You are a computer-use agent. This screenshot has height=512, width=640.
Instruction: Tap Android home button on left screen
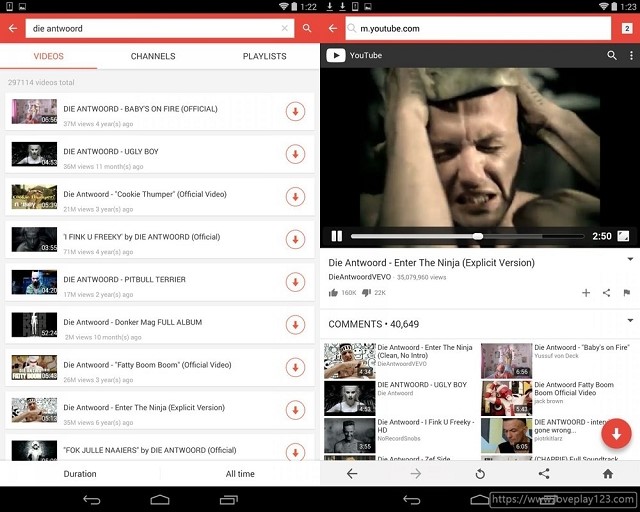tap(160, 500)
